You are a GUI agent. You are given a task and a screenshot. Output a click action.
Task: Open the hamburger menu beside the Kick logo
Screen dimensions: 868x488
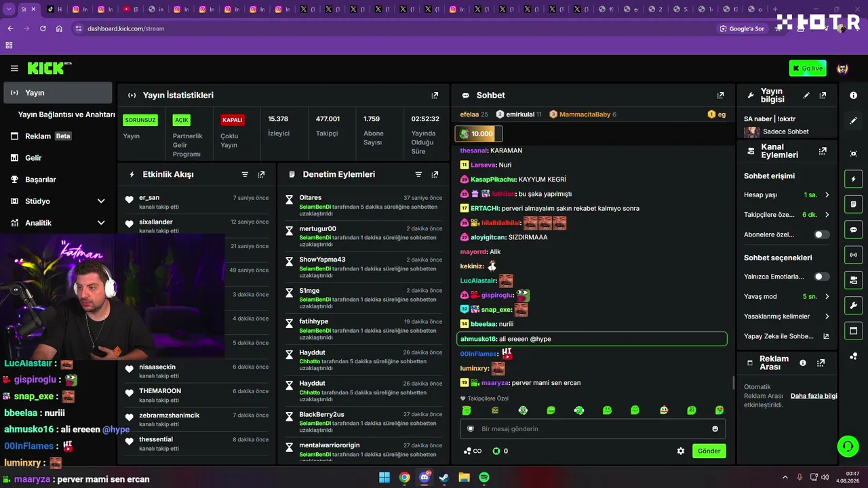pos(14,68)
